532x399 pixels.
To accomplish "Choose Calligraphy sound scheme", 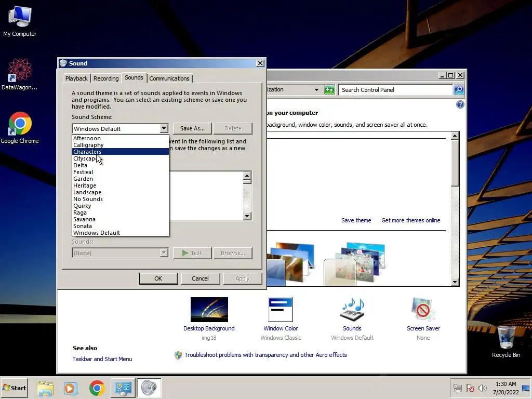I will click(x=121, y=145).
